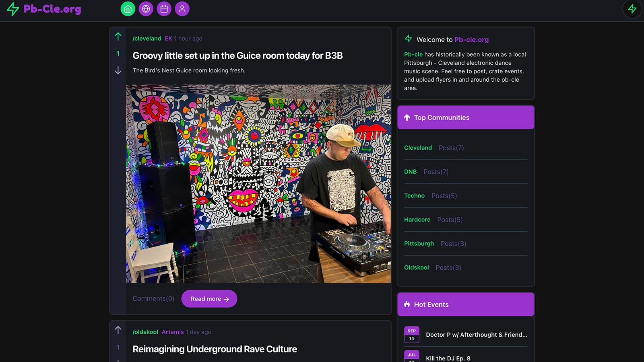This screenshot has height=362, width=644.
Task: Open the /cleveland community tag link
Action: 147,39
